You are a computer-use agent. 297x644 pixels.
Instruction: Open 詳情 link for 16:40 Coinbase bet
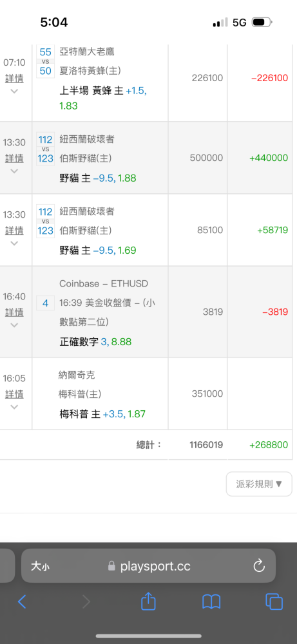pos(14,312)
